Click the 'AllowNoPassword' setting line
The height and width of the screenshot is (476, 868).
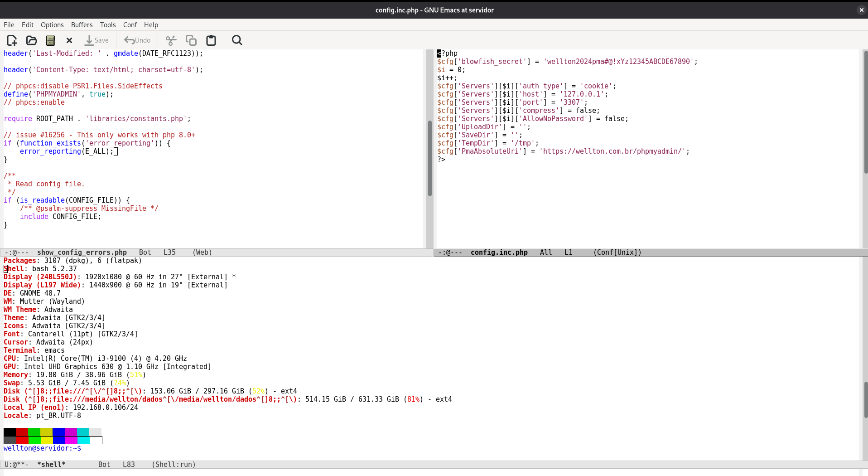point(533,119)
